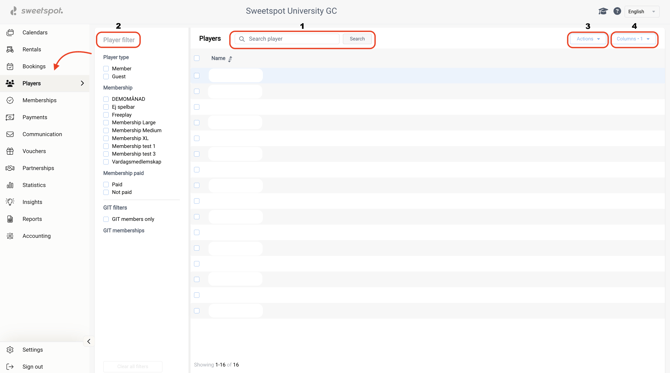
Task: Click the Players group icon
Action: tap(10, 83)
